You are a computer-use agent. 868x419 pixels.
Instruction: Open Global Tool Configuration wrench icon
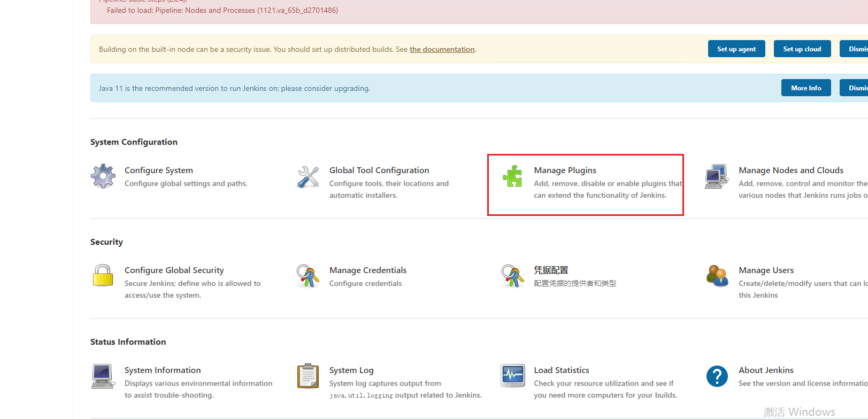point(308,176)
